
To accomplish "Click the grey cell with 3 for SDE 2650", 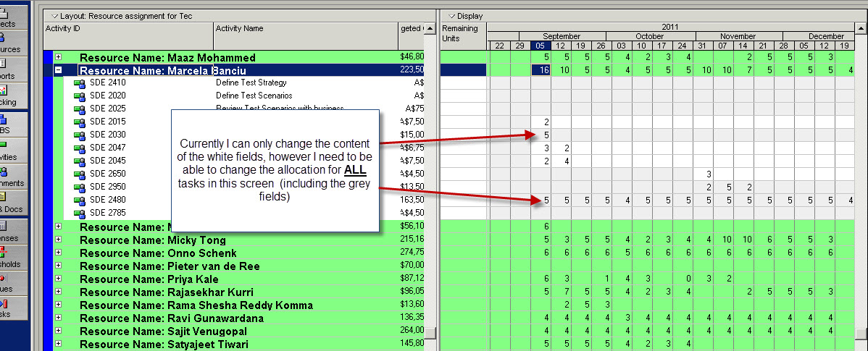I will click(704, 174).
